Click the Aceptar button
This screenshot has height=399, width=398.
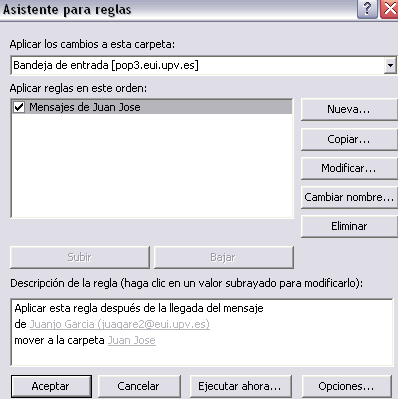click(x=51, y=386)
